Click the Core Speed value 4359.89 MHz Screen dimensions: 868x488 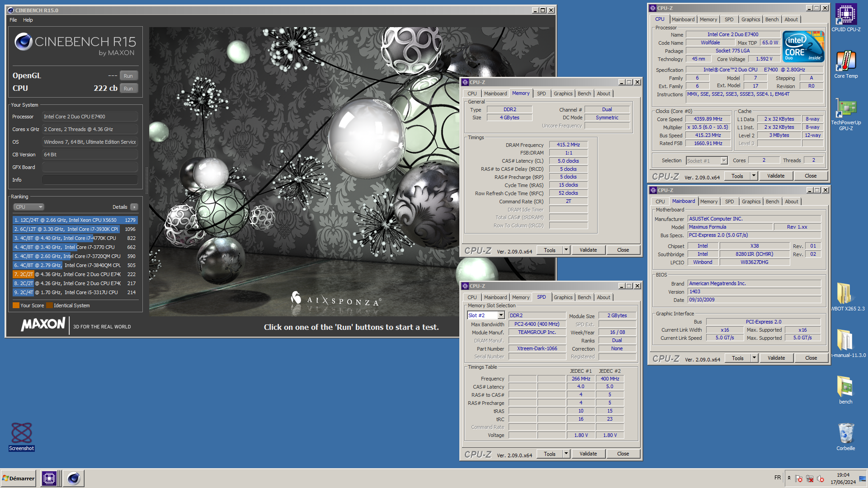708,119
